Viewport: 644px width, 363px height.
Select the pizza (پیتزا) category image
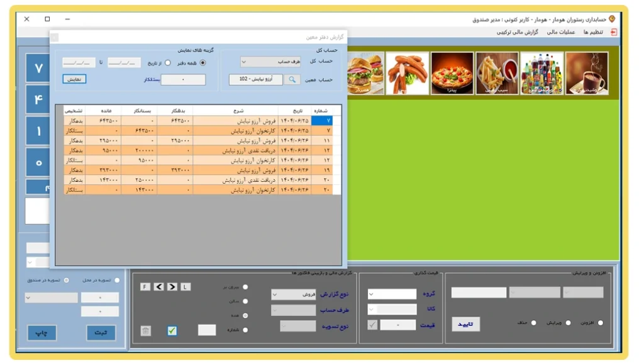pyautogui.click(x=452, y=73)
